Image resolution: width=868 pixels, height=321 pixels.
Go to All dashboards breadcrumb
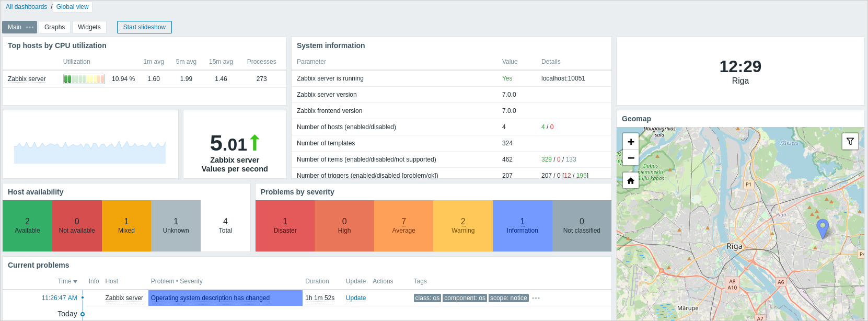27,7
